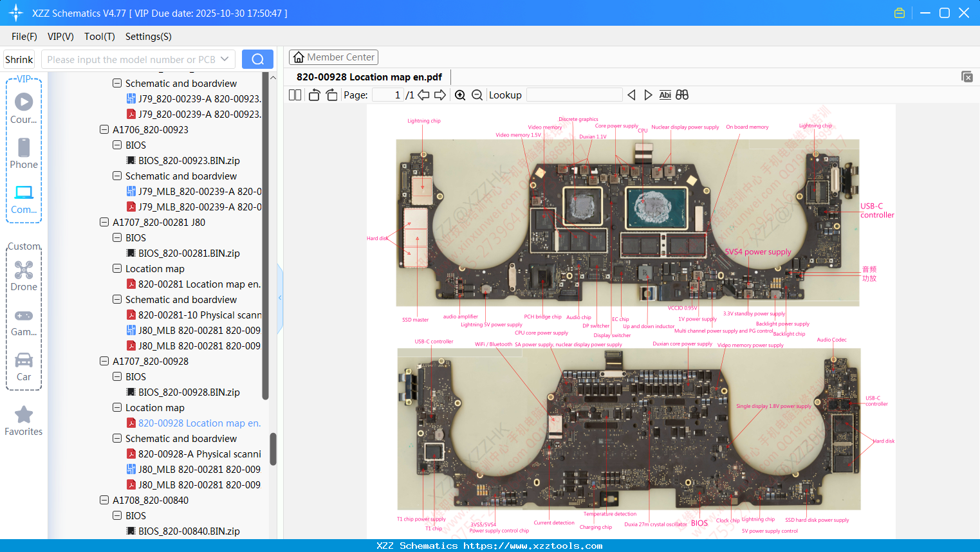This screenshot has height=552, width=980.
Task: Rotate the PDF page clockwise
Action: point(331,95)
